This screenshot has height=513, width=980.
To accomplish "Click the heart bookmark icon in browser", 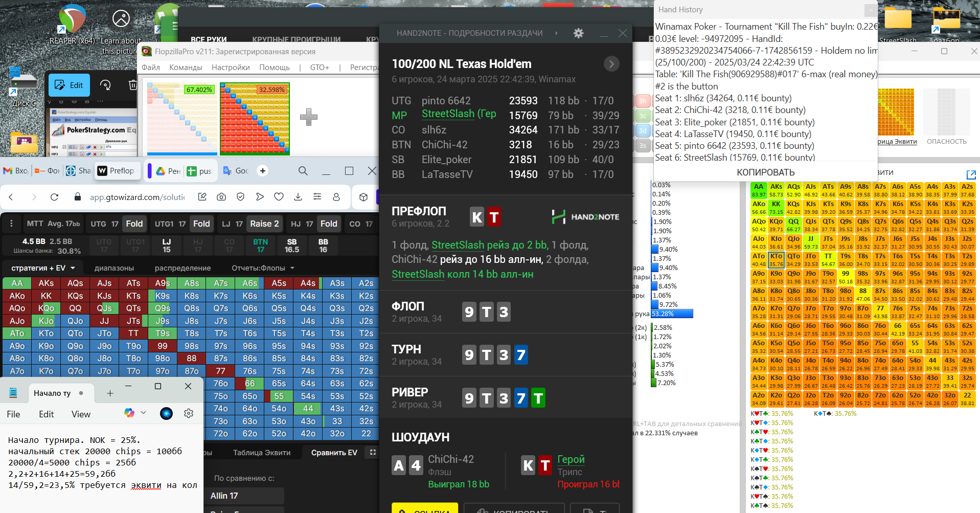I will pos(279,197).
